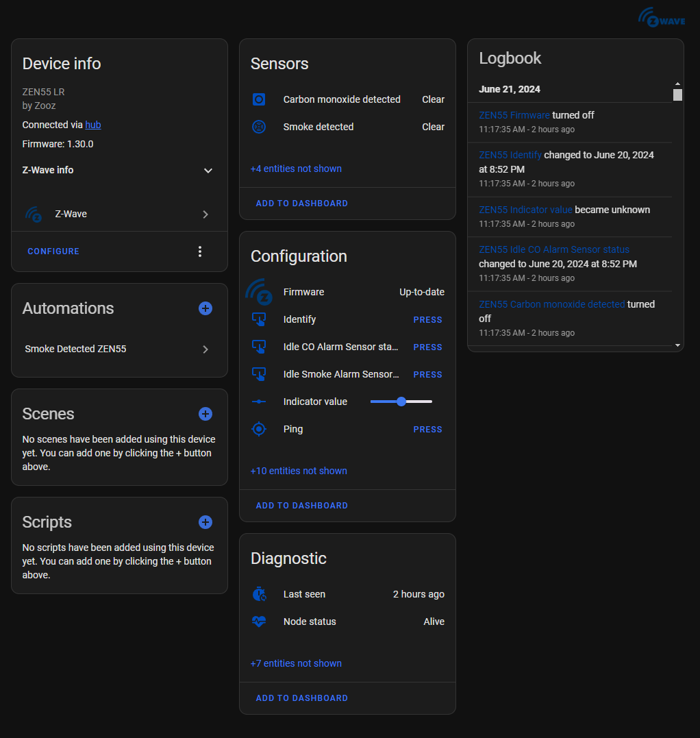Click the CONFIGURE button
This screenshot has width=700, height=738.
[x=53, y=251]
